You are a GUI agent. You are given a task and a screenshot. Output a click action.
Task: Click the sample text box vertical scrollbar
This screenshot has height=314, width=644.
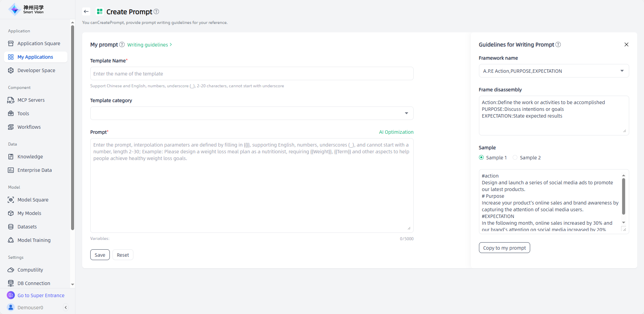coord(623,197)
